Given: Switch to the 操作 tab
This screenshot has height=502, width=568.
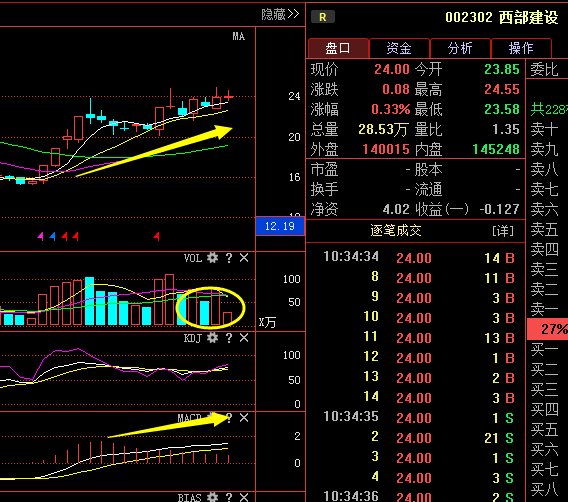Looking at the screenshot, I should point(521,48).
